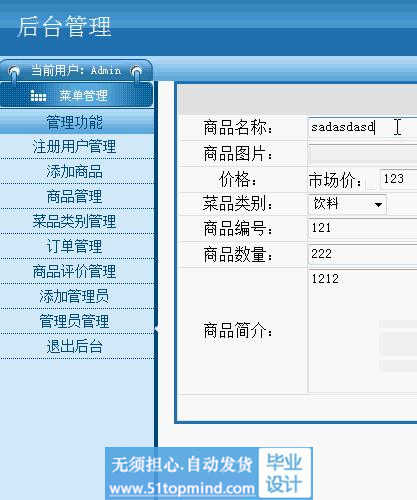Click the right ring icon on user panel
The width and height of the screenshot is (417, 500).
coord(136,72)
